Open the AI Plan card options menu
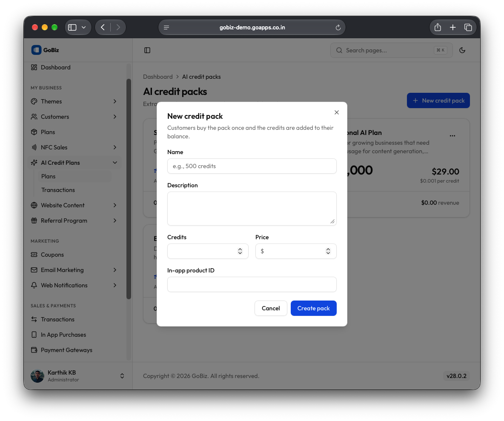This screenshot has width=504, height=421. 452,136
